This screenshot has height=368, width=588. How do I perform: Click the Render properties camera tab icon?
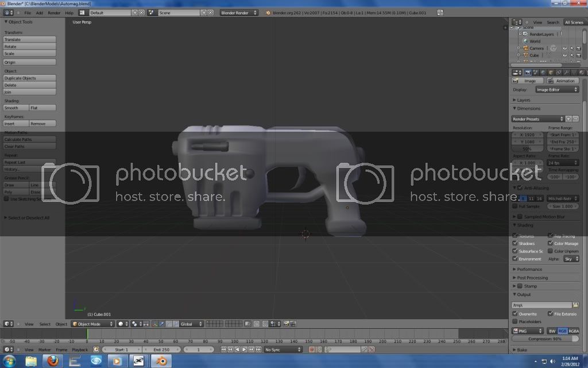tap(528, 72)
